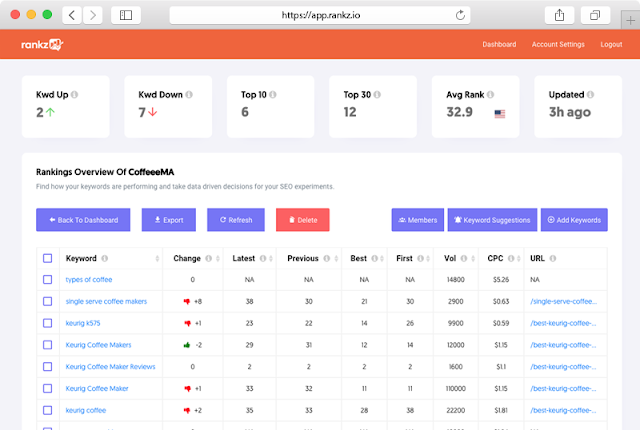Image resolution: width=640 pixels, height=430 pixels.
Task: Open a new tab with the plus button
Action: point(630,20)
